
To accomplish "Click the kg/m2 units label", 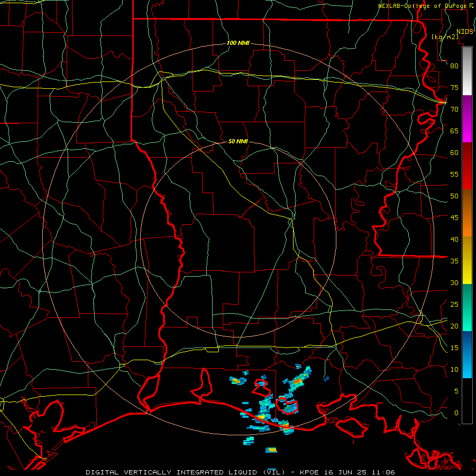I will pos(445,37).
